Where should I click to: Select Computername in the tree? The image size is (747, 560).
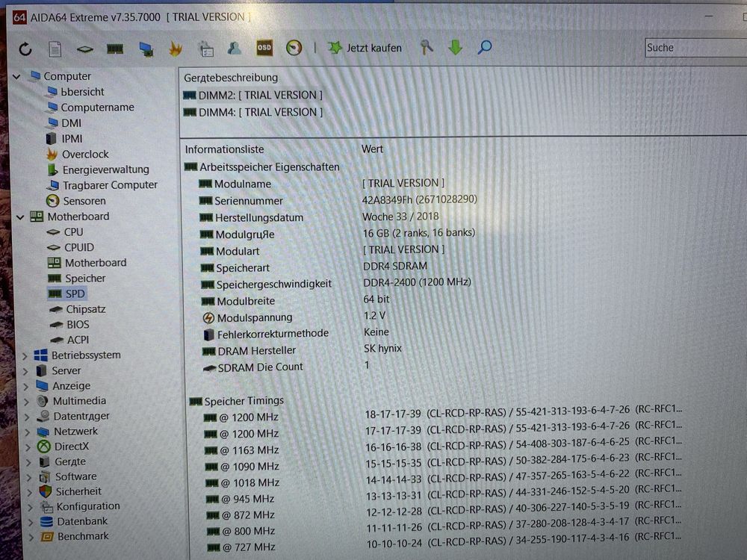97,108
